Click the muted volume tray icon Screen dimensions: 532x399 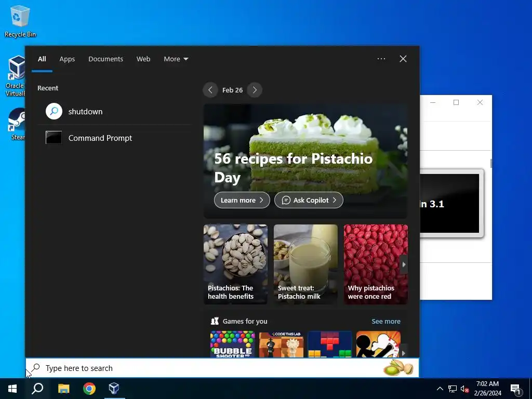click(x=465, y=389)
